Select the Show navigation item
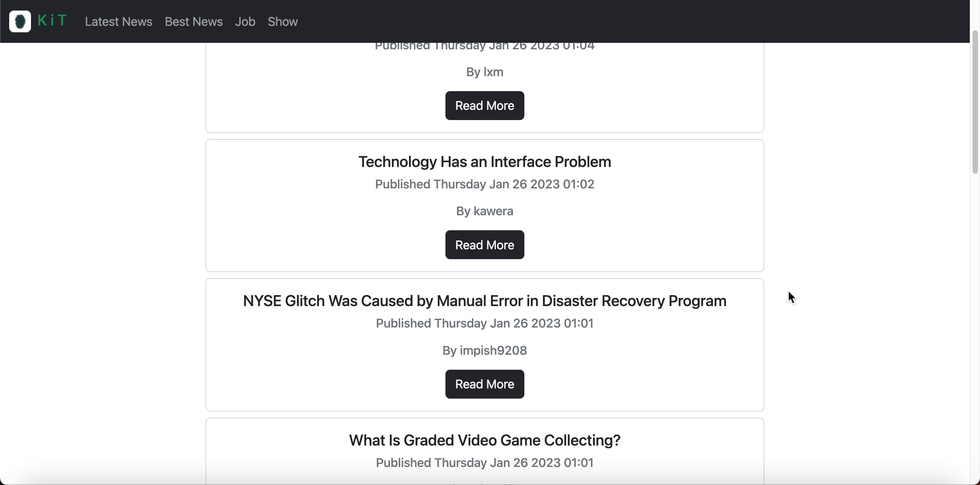This screenshot has width=980, height=485. pos(283,22)
